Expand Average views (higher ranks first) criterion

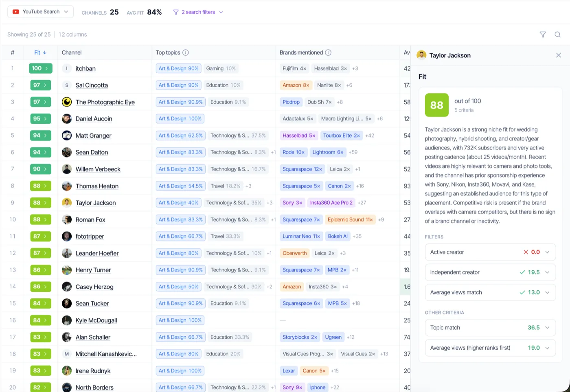click(x=490, y=348)
